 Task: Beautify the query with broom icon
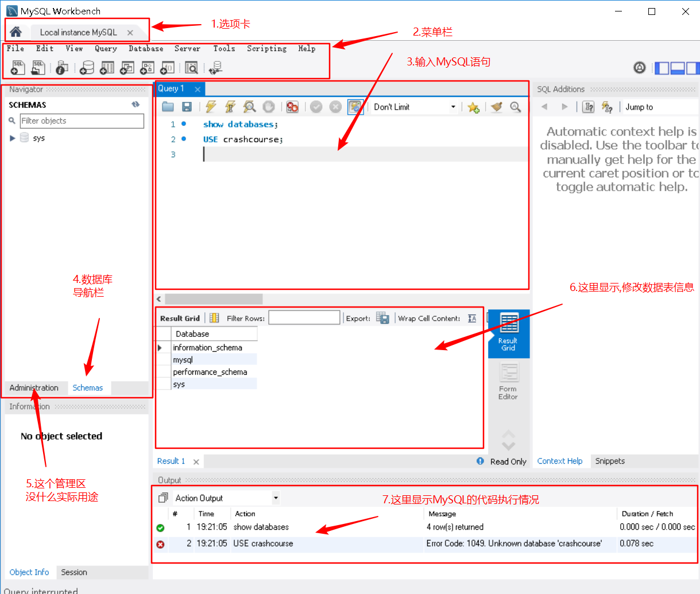click(x=497, y=107)
